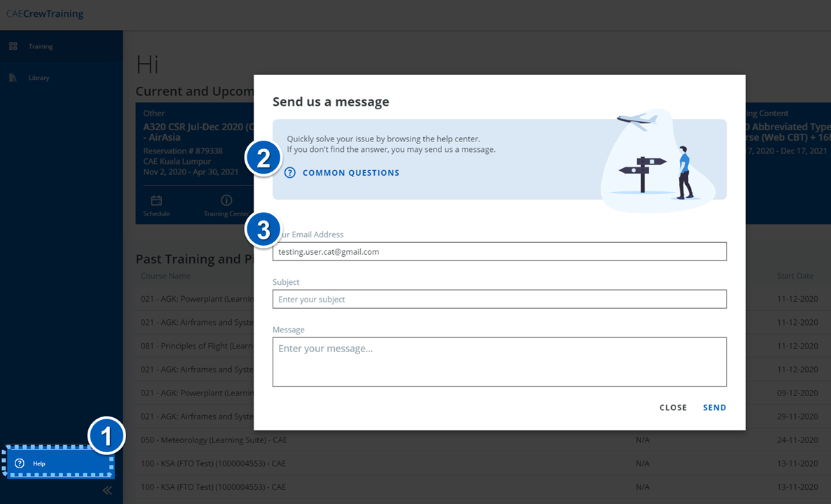Image resolution: width=831 pixels, height=504 pixels.
Task: Click inside the Message text area
Action: point(500,362)
